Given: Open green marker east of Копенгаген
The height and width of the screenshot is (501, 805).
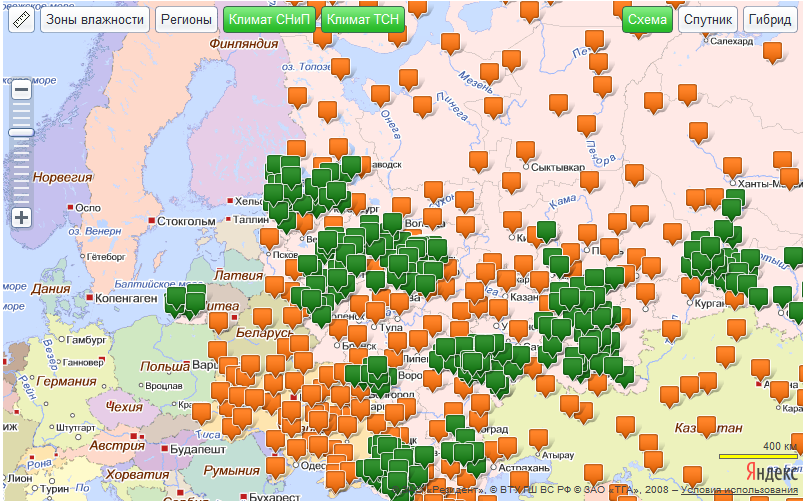Looking at the screenshot, I should (x=177, y=298).
